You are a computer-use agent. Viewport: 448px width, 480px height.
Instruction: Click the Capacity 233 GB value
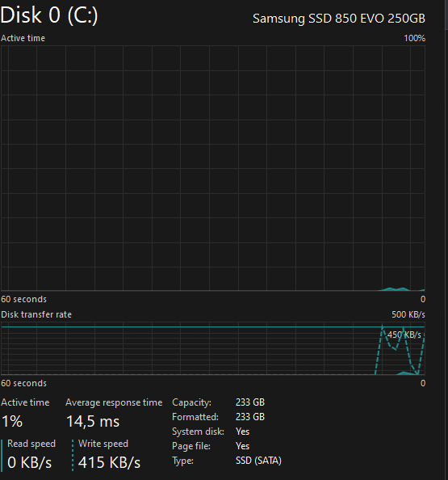(250, 402)
